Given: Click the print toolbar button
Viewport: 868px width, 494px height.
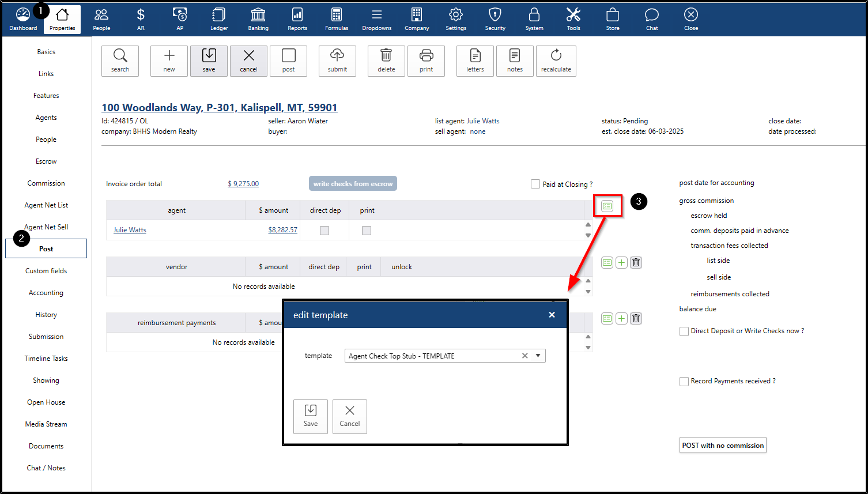Looking at the screenshot, I should 426,61.
